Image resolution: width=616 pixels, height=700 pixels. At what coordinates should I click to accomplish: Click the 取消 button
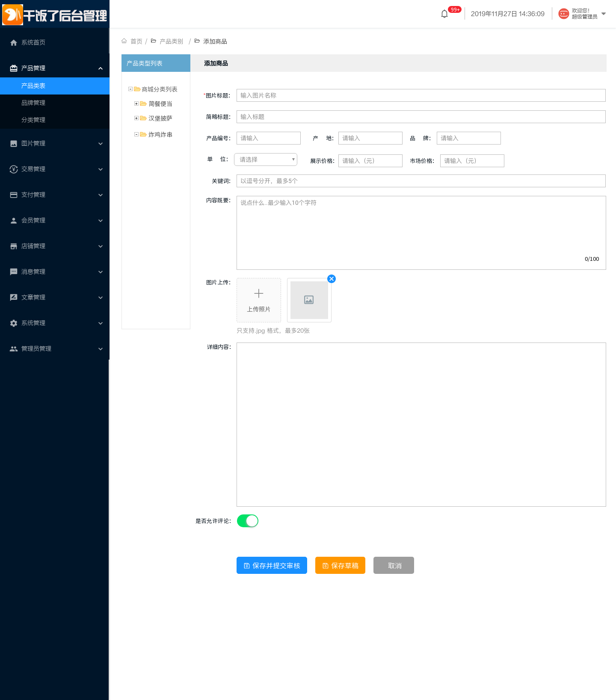(x=394, y=565)
